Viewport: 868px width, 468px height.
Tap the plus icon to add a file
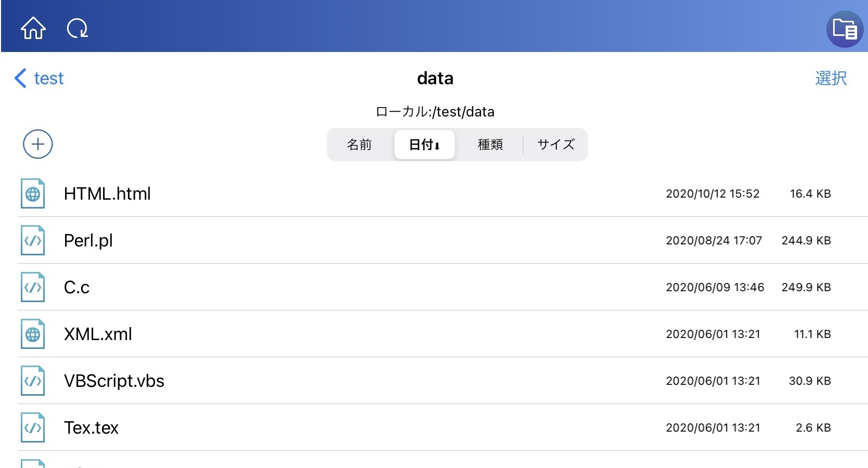pos(37,144)
